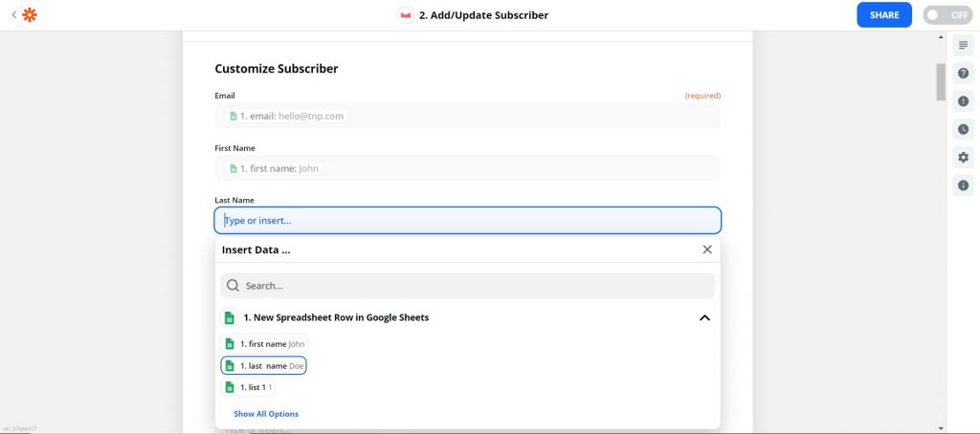The width and height of the screenshot is (980, 434).
Task: Open the help question mark icon
Action: pos(963,73)
